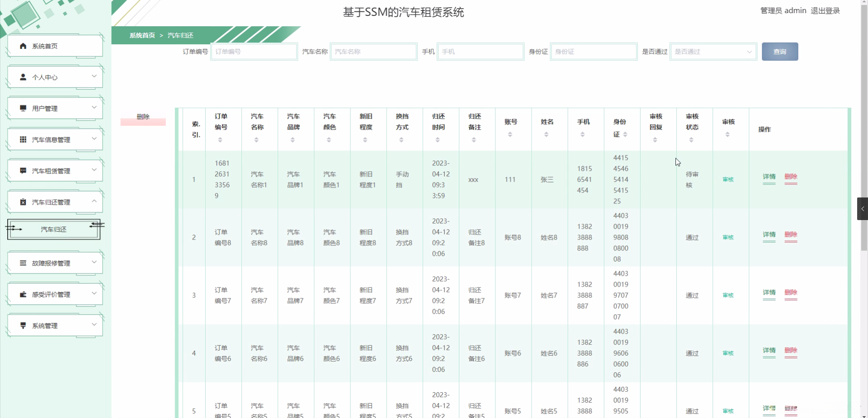
Task: Click the grid icon beside 汽车信息管理
Action: pos(23,140)
